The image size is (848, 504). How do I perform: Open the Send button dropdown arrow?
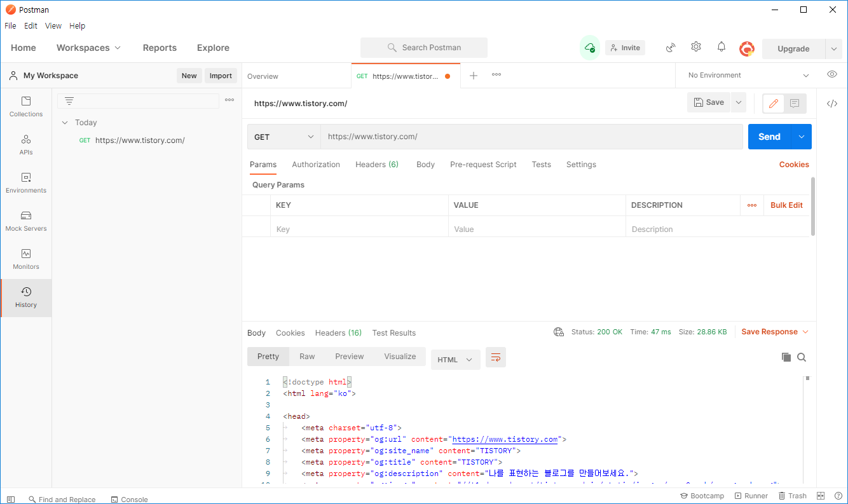coord(801,137)
